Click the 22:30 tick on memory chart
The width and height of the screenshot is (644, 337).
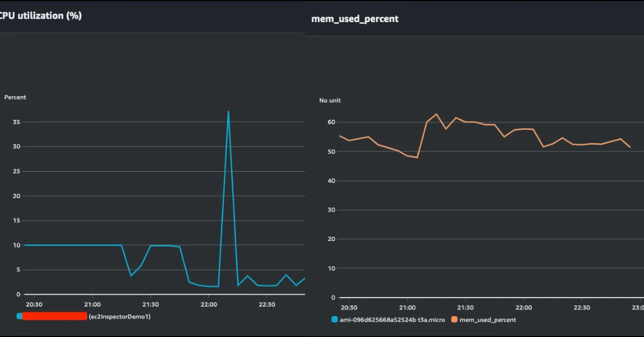tap(582, 307)
